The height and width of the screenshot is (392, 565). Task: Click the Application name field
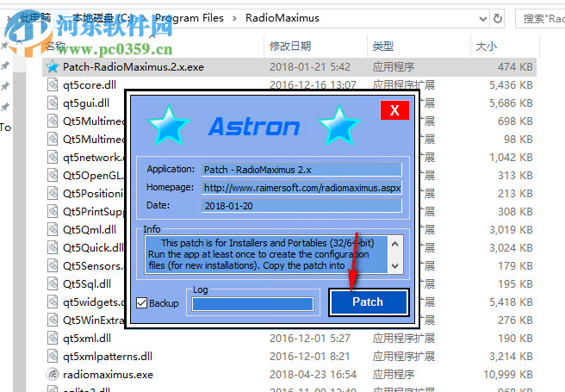(x=301, y=170)
